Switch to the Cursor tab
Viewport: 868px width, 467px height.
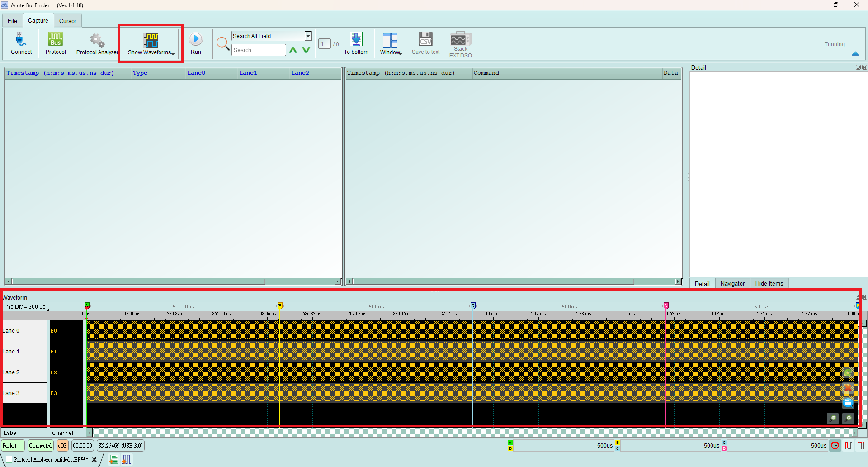tap(68, 21)
